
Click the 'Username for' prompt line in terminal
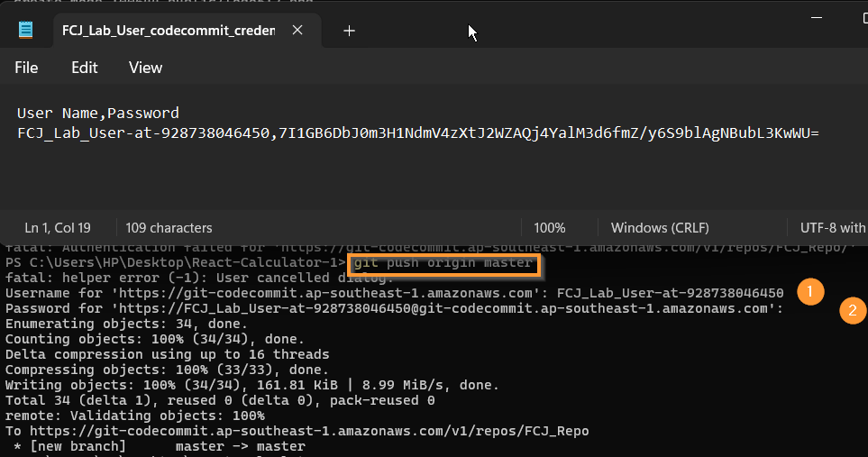coord(394,293)
